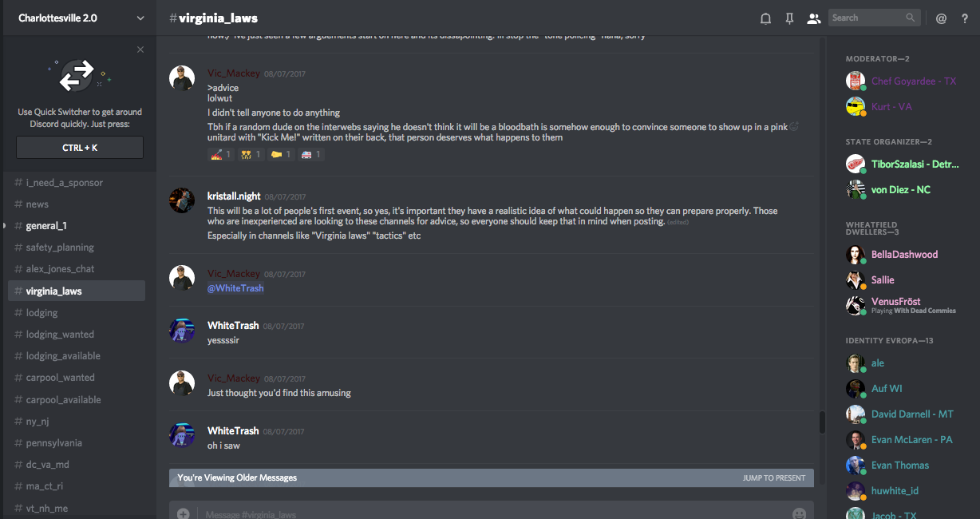Open recent mentions @ icon
The image size is (980, 519).
click(x=941, y=18)
